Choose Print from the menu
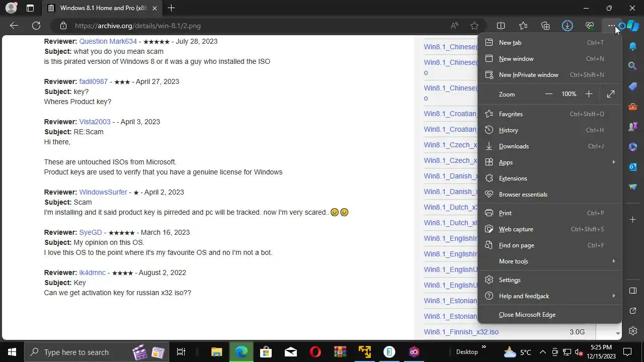 [549, 213]
